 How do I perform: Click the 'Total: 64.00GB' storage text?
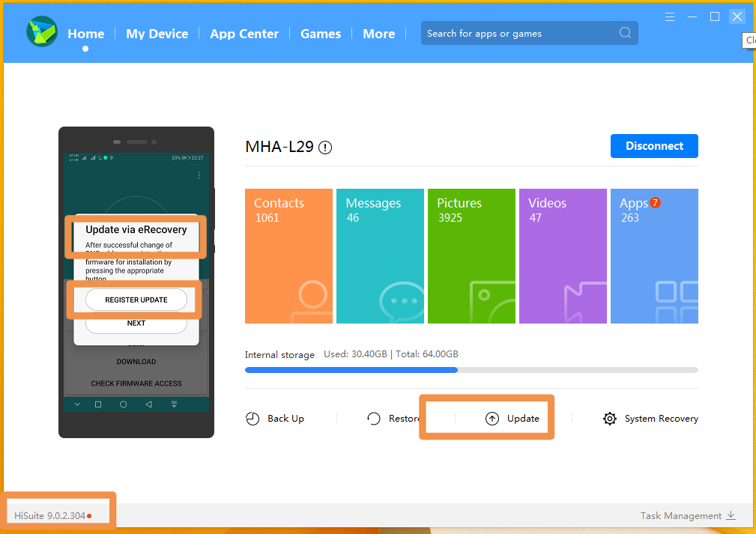pyautogui.click(x=427, y=354)
